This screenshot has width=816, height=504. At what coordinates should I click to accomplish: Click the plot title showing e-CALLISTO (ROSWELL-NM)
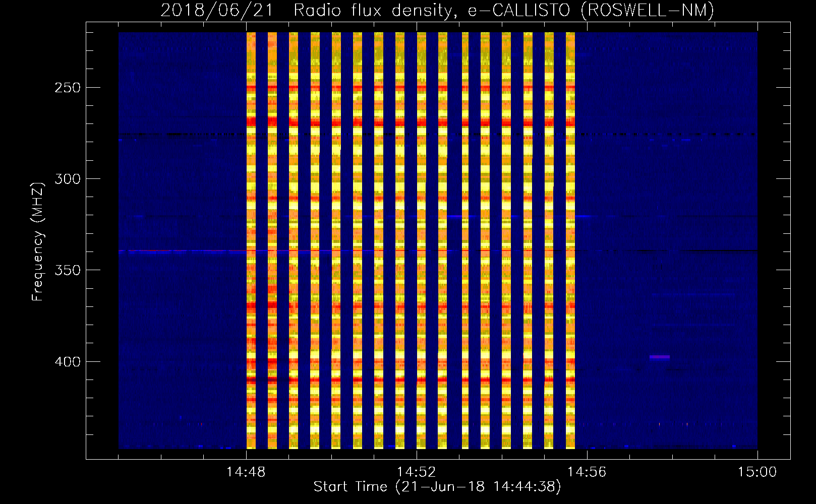(x=437, y=10)
